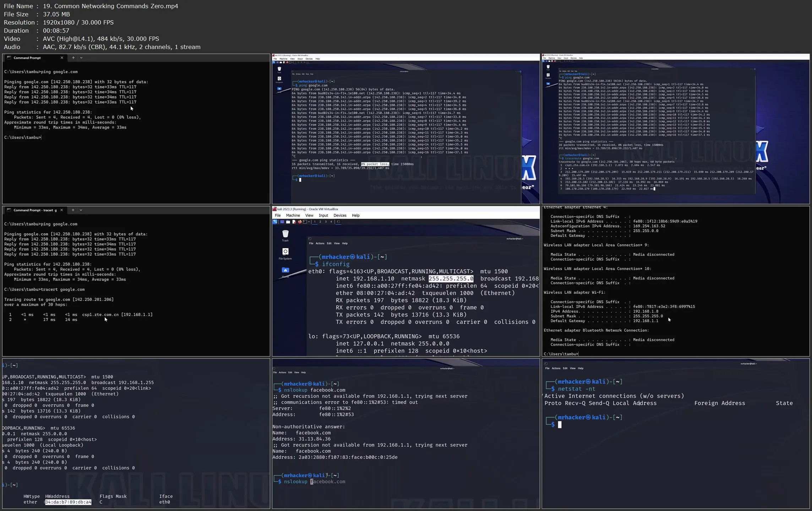Open the Trash desktop icon in the ifconfig frame
812x511 pixels.
285,236
